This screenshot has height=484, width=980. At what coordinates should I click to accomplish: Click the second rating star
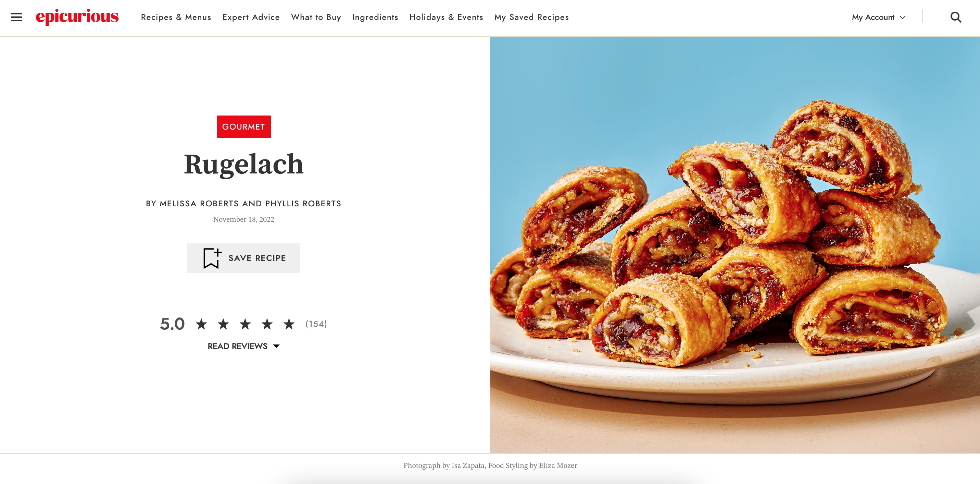point(223,324)
